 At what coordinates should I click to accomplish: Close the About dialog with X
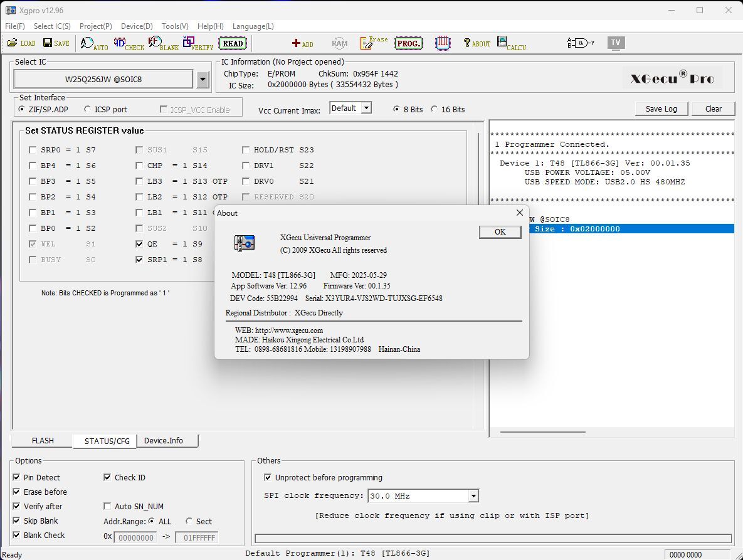point(519,213)
